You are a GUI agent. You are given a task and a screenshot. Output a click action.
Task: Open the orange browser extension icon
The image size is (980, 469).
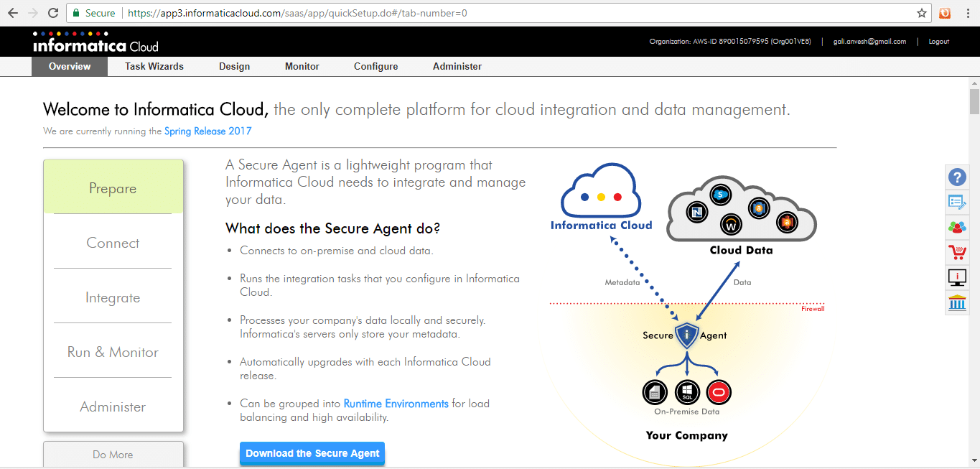click(x=945, y=13)
